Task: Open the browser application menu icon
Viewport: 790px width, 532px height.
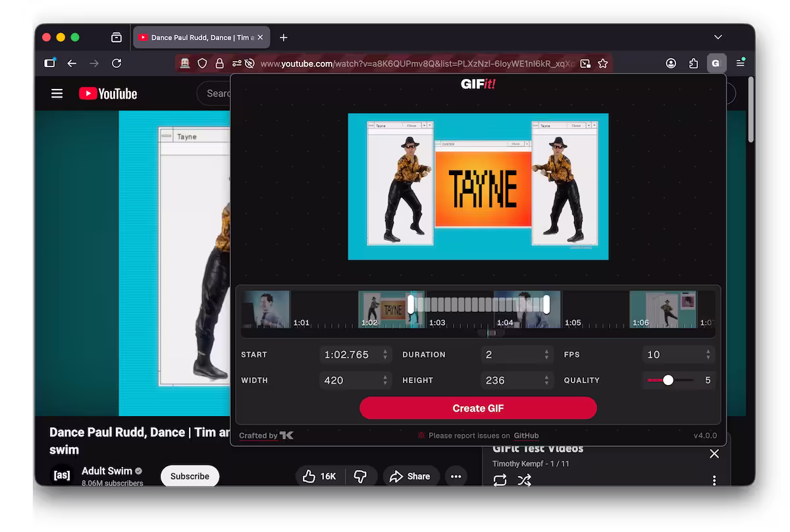Action: (x=741, y=63)
